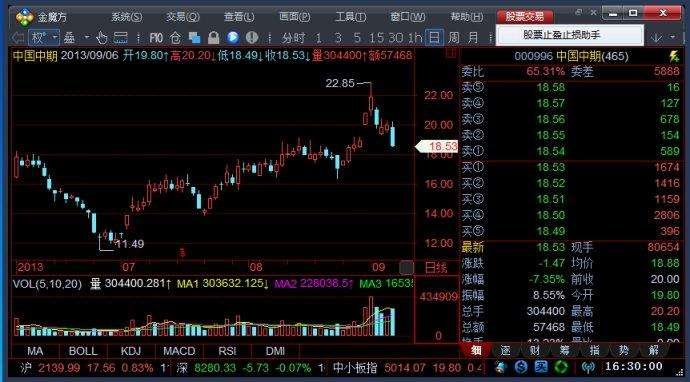Click the blue circular status bar icon
690x382 pixels.
coord(521,366)
